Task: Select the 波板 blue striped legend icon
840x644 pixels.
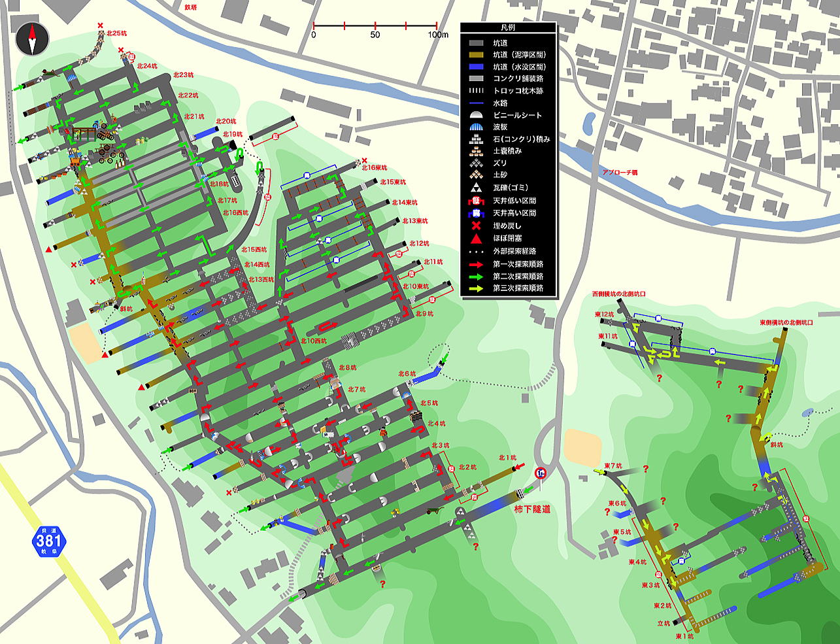Action: (x=476, y=127)
